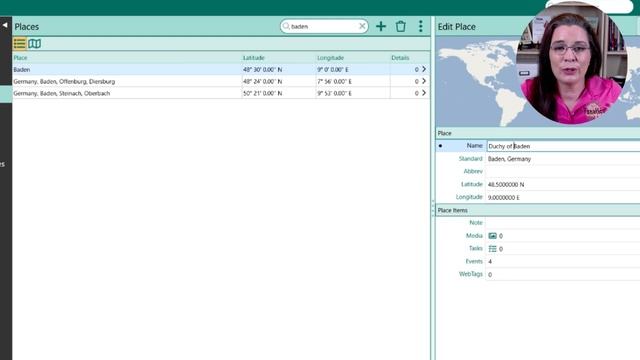Click the Place Items section header
Screen dimensions: 640x360
point(538,211)
